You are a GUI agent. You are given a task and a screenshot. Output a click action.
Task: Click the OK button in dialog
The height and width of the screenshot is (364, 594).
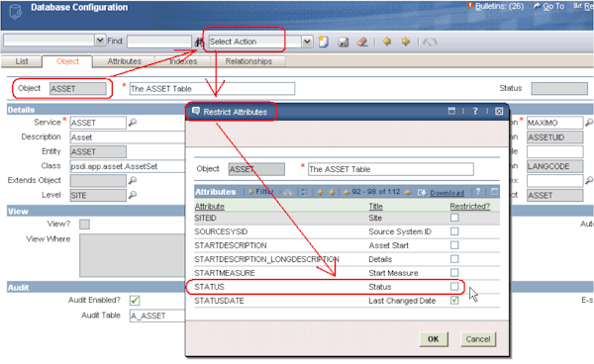(x=434, y=339)
